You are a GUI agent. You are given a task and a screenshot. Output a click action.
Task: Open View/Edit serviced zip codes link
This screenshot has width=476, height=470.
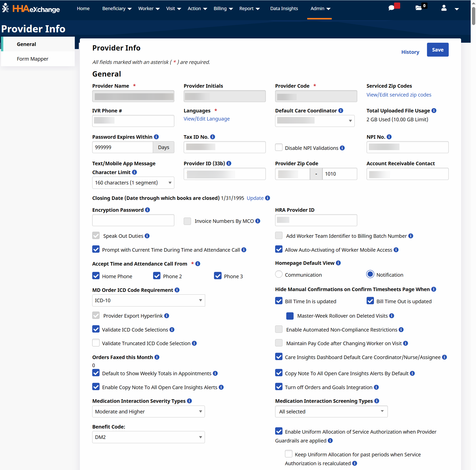tap(399, 95)
